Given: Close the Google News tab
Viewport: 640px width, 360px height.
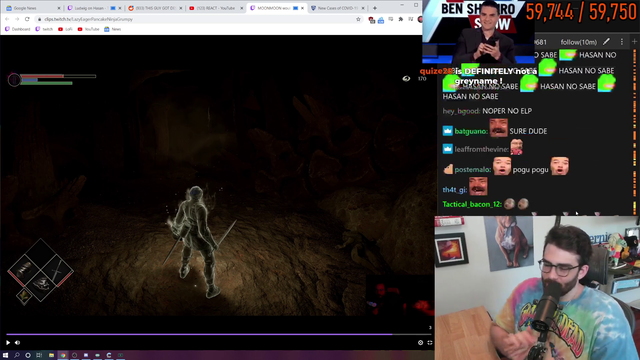Looking at the screenshot, I should [x=59, y=8].
